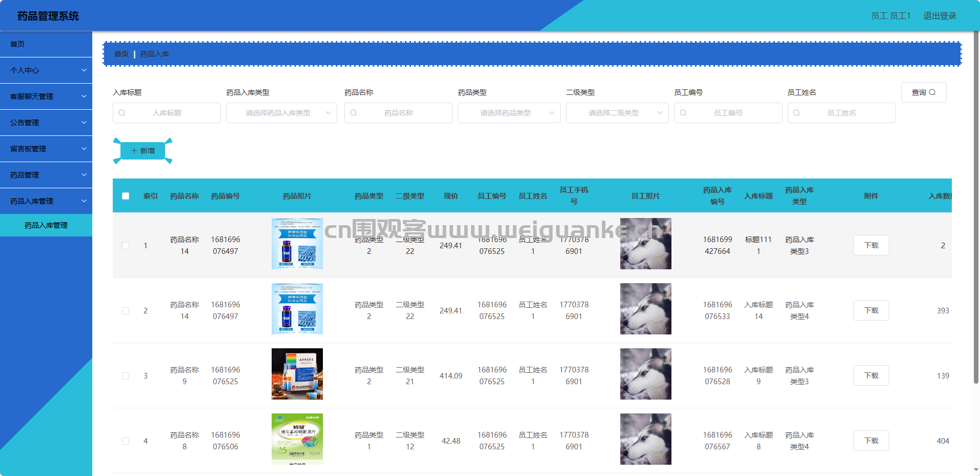
Task: Click cell 标题111 1 in row 1
Action: [759, 246]
